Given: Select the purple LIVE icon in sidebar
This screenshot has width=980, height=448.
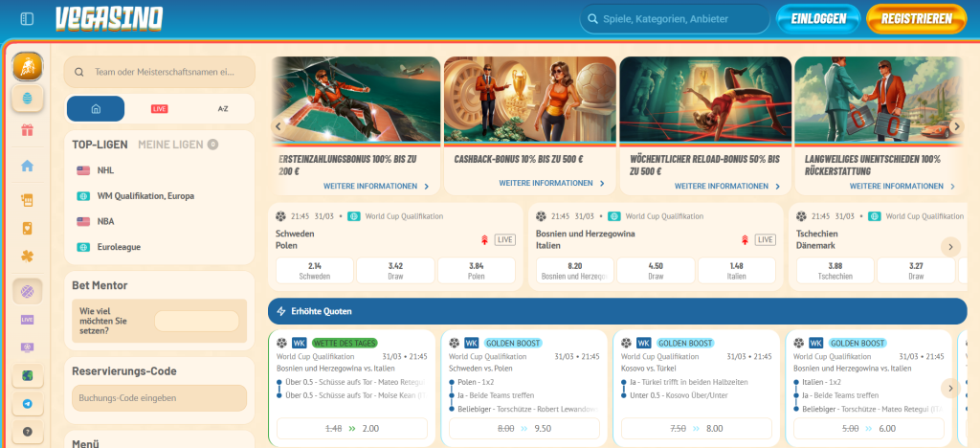Looking at the screenshot, I should click(x=27, y=319).
